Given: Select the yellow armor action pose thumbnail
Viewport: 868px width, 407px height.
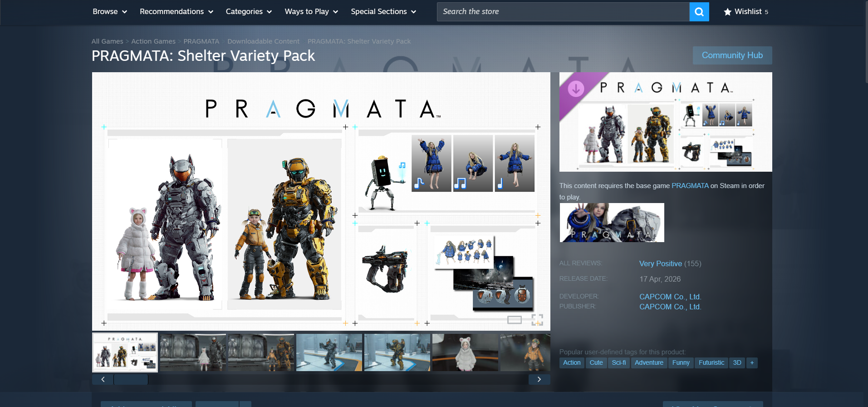Looking at the screenshot, I should click(397, 352).
